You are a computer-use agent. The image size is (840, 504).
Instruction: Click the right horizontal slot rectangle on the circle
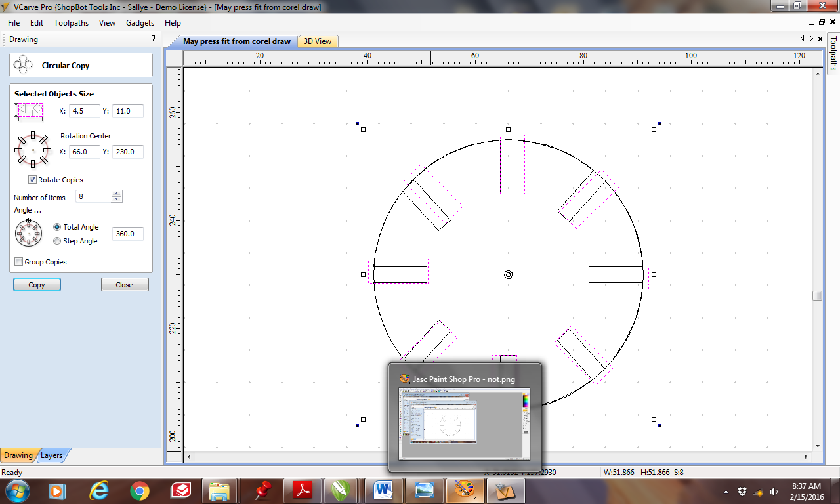(x=616, y=274)
